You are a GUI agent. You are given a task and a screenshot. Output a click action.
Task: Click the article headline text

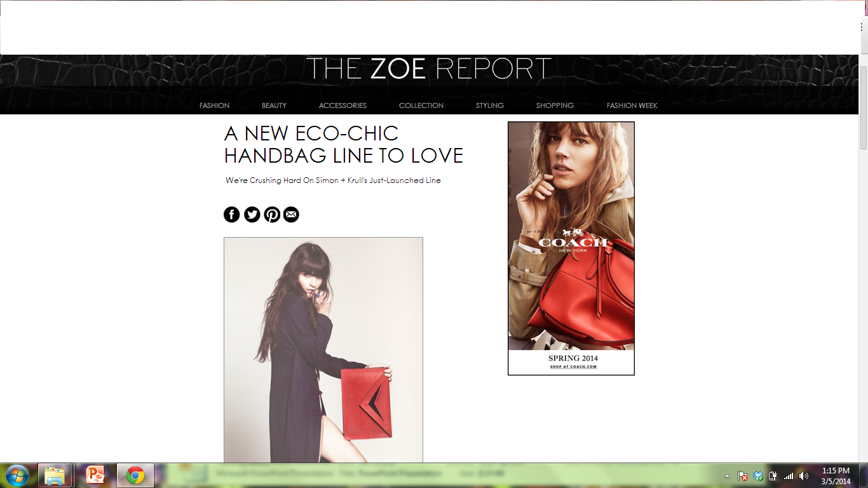click(x=344, y=144)
